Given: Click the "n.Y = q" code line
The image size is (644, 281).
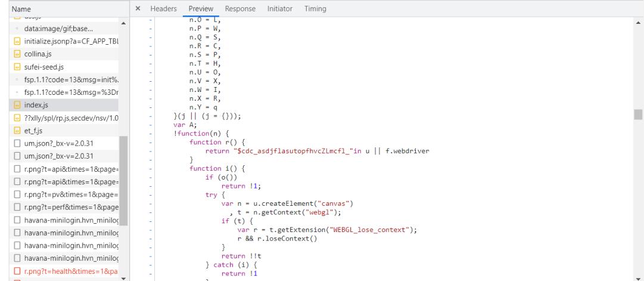Looking at the screenshot, I should point(203,107).
